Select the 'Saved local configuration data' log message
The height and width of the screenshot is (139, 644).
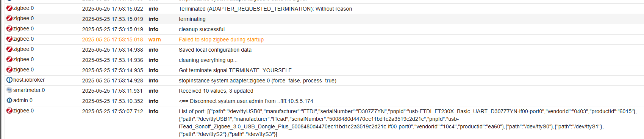click(215, 50)
